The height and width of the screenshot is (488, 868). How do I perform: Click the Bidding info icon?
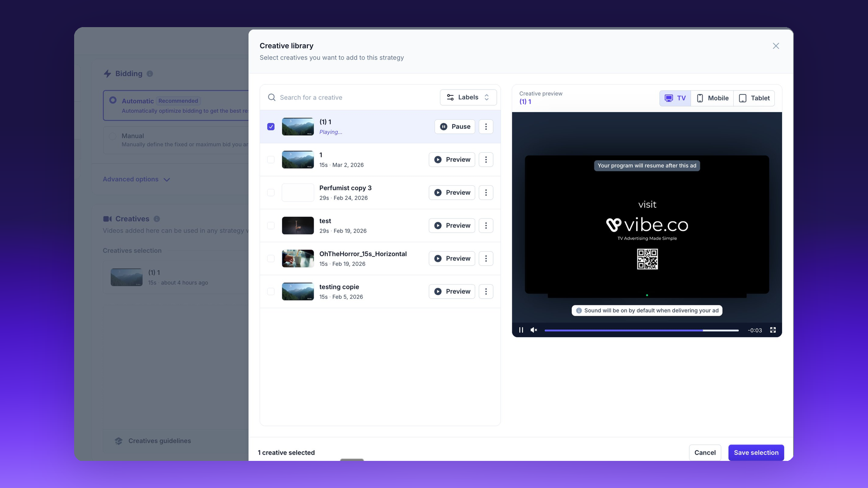coord(150,74)
